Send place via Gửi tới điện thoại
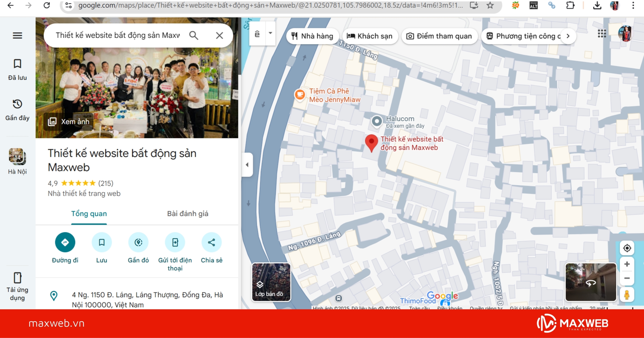Screen dimensions: 644x338 coord(175,252)
